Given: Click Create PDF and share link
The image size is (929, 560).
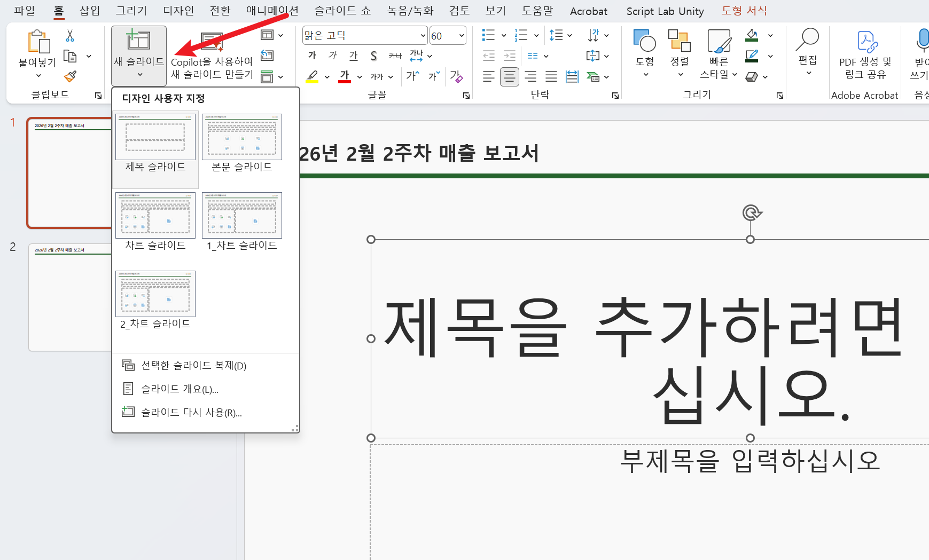Looking at the screenshot, I should click(x=865, y=56).
